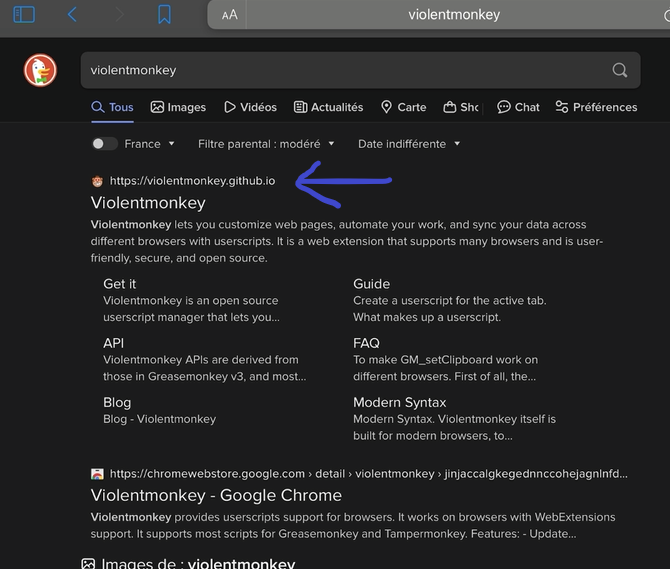Click the violentmonkey search input field

point(340,70)
